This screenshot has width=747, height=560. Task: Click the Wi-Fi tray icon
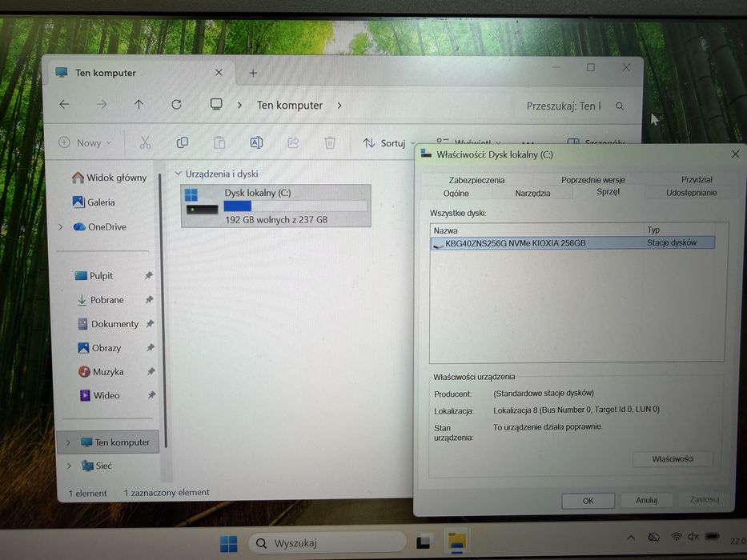coord(676,537)
